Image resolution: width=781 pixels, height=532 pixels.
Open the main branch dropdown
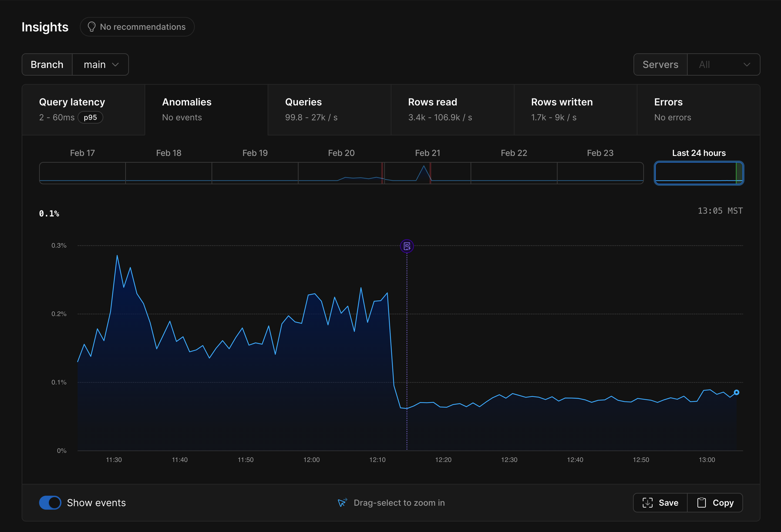[x=101, y=64]
